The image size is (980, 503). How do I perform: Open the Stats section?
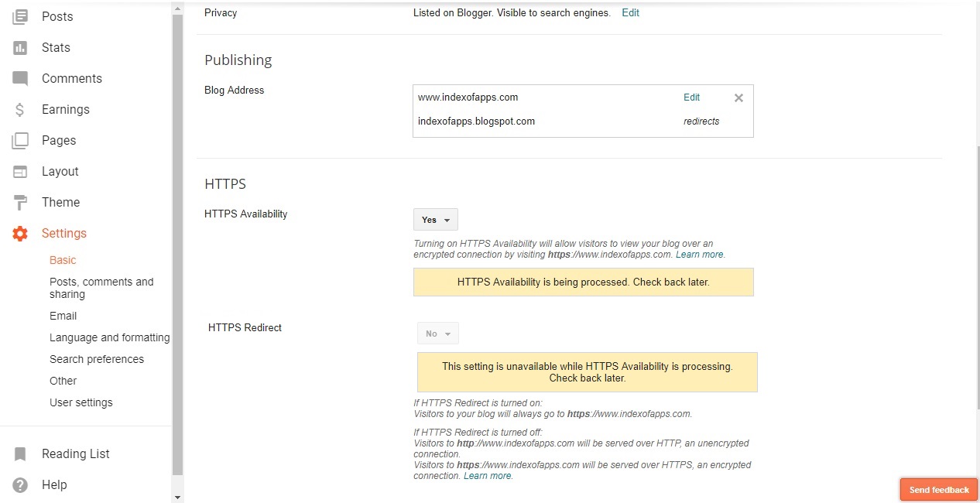pos(56,47)
